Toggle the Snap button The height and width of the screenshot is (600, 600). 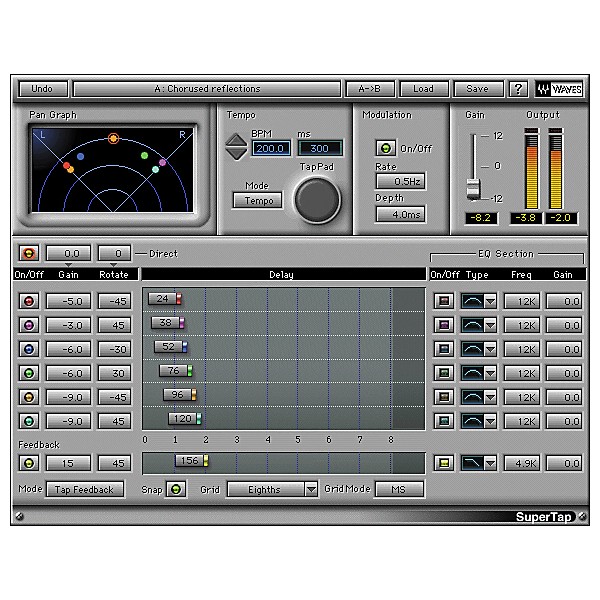click(x=176, y=489)
